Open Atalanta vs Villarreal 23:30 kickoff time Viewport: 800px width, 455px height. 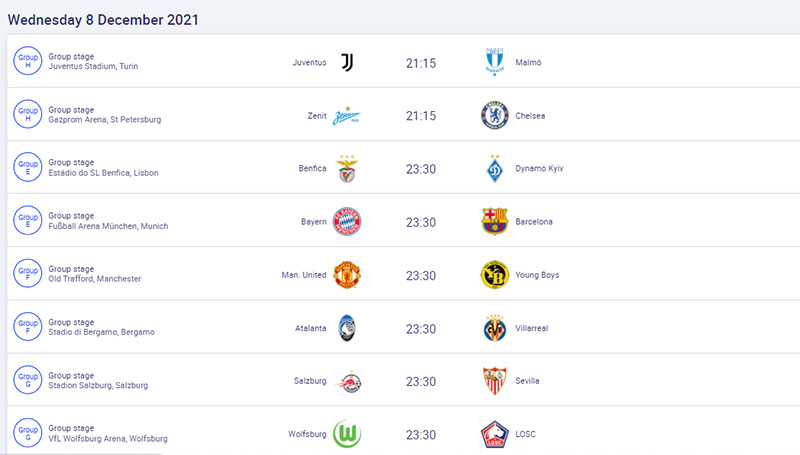tap(421, 329)
